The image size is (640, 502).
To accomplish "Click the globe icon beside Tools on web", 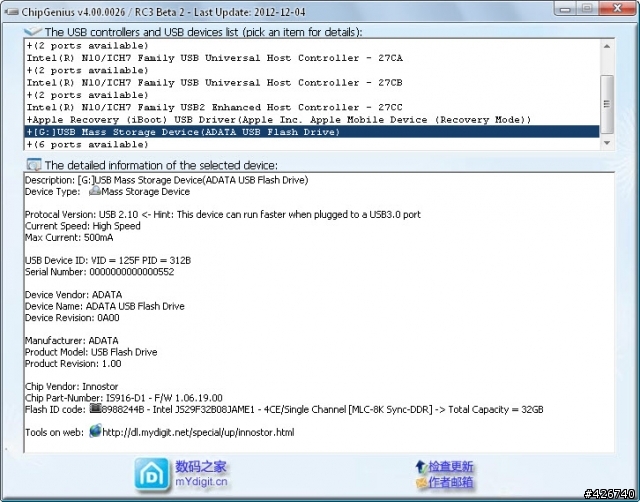I will [95, 431].
